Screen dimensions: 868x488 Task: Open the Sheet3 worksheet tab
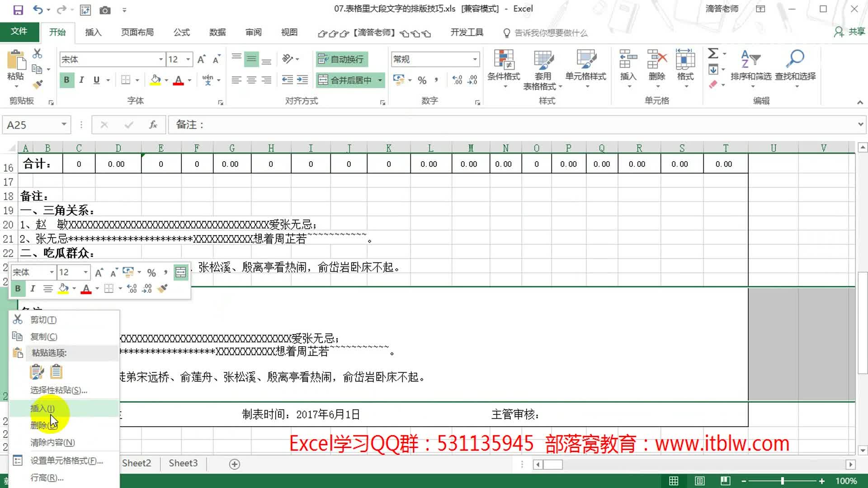pos(183,463)
